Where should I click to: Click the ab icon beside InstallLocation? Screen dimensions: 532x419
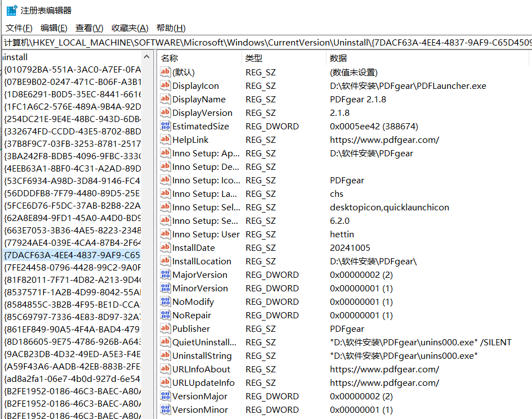[x=165, y=261]
